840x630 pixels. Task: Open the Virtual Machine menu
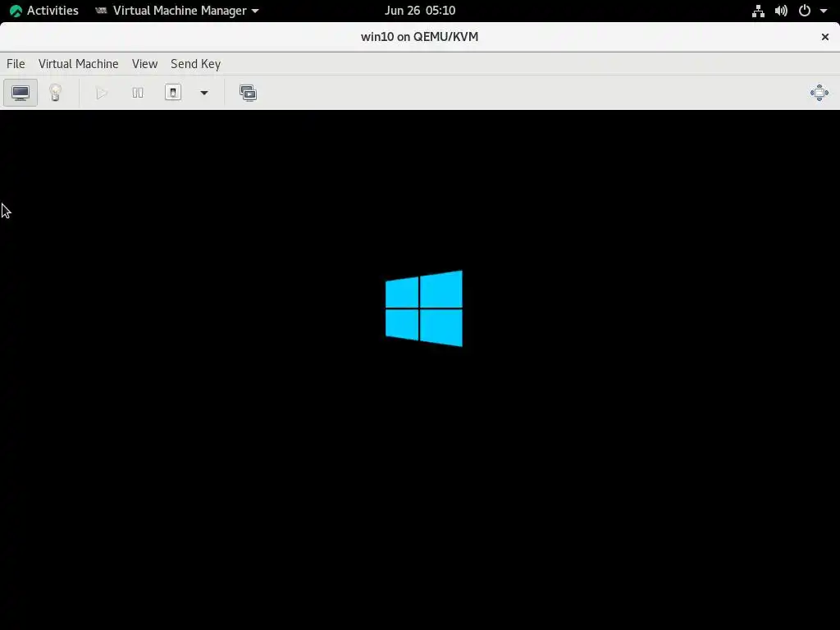[78, 64]
